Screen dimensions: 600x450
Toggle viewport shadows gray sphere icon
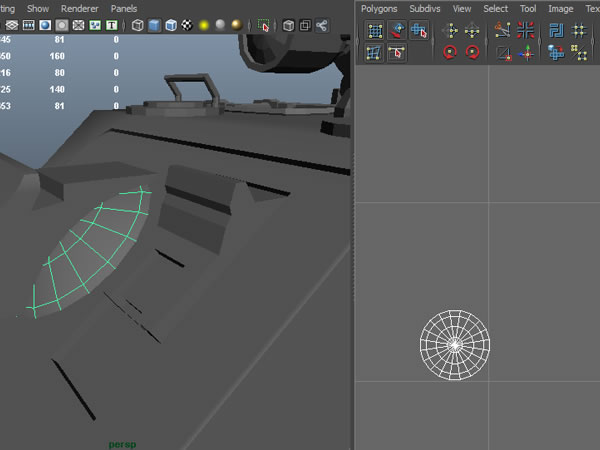220,25
